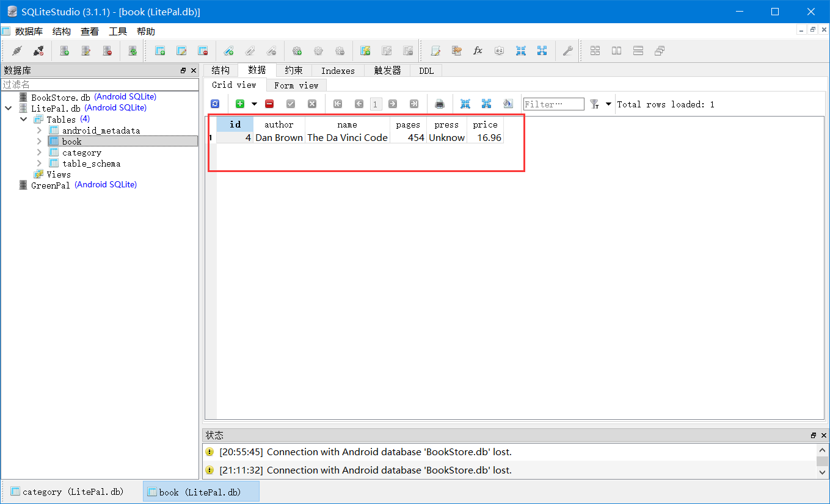Click the create trigger icon
Viewport: 830px width, 504px height.
pyautogui.click(x=297, y=51)
